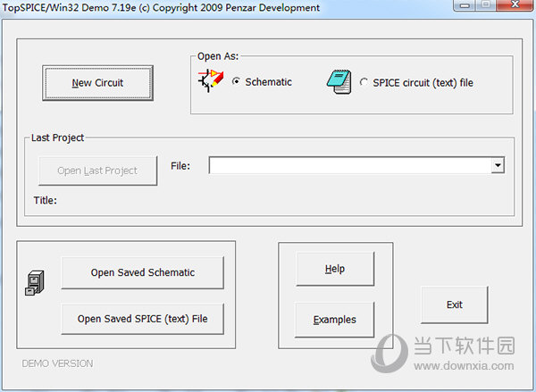Minimize the TopSPICE window
Image resolution: width=536 pixels, height=392 pixels.
pos(465,5)
